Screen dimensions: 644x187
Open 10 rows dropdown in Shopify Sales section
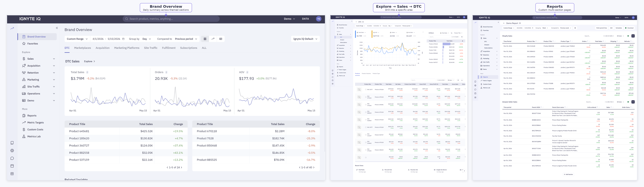[620, 36]
